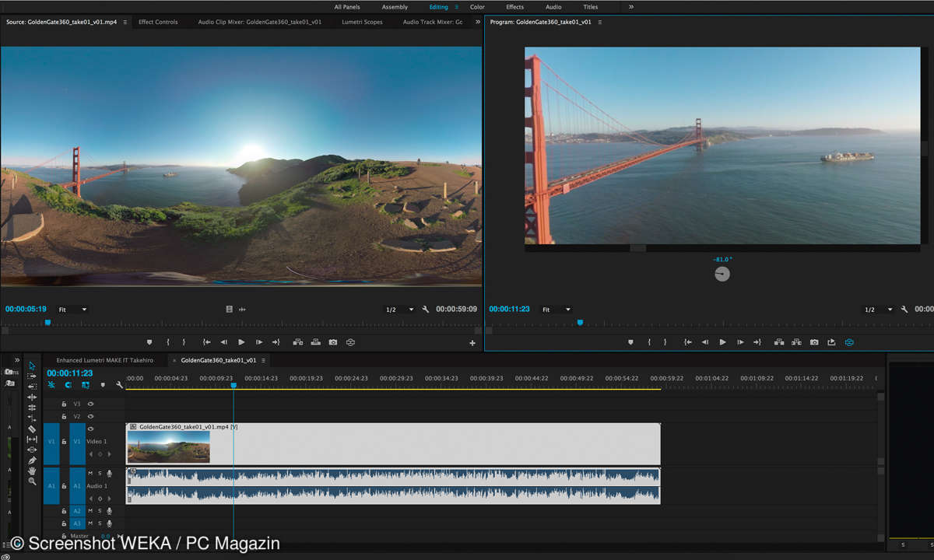
Task: Mute the Audio 1 track
Action: point(90,473)
